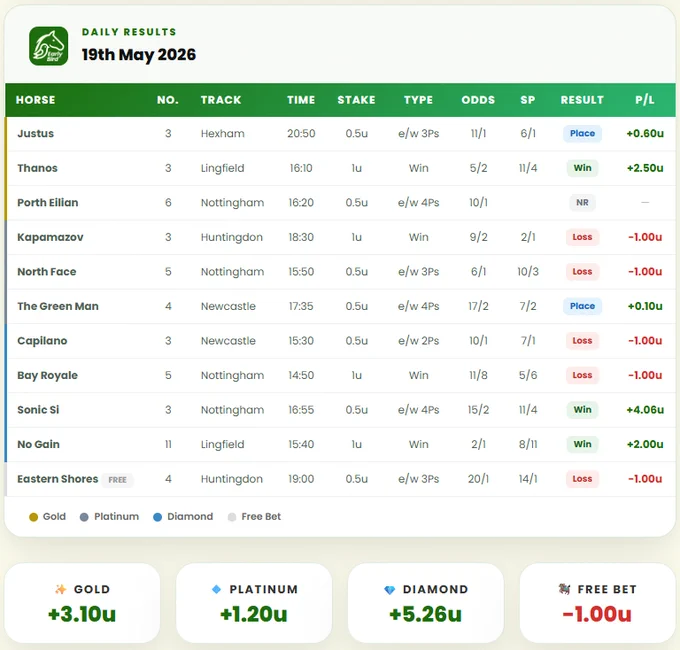Click the STAKE column header

(x=356, y=100)
